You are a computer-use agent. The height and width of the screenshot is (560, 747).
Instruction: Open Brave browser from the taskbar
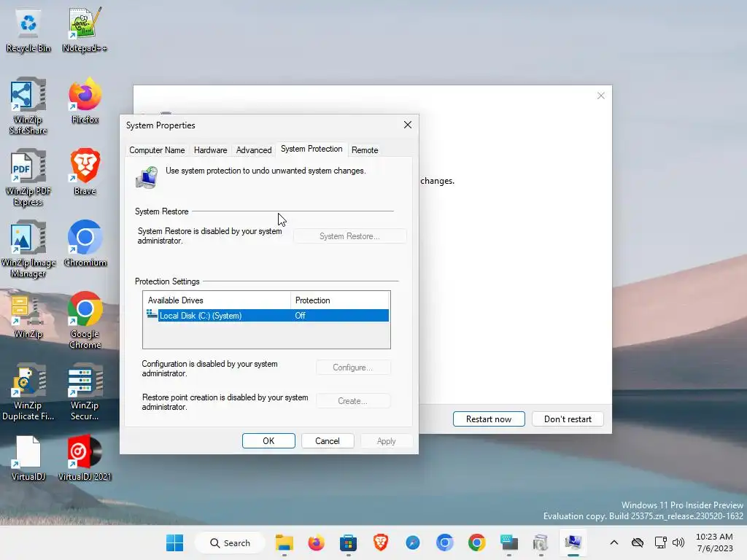tap(380, 542)
